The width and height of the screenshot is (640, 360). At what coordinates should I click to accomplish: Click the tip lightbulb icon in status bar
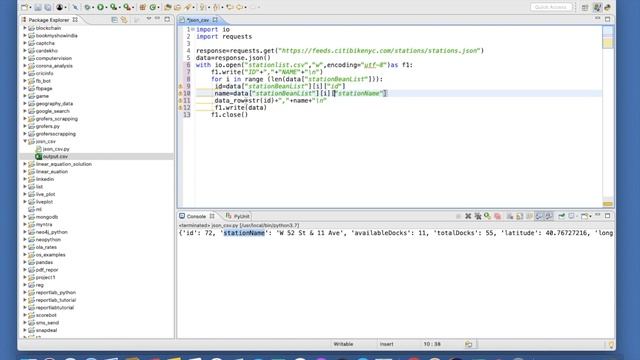[611, 345]
